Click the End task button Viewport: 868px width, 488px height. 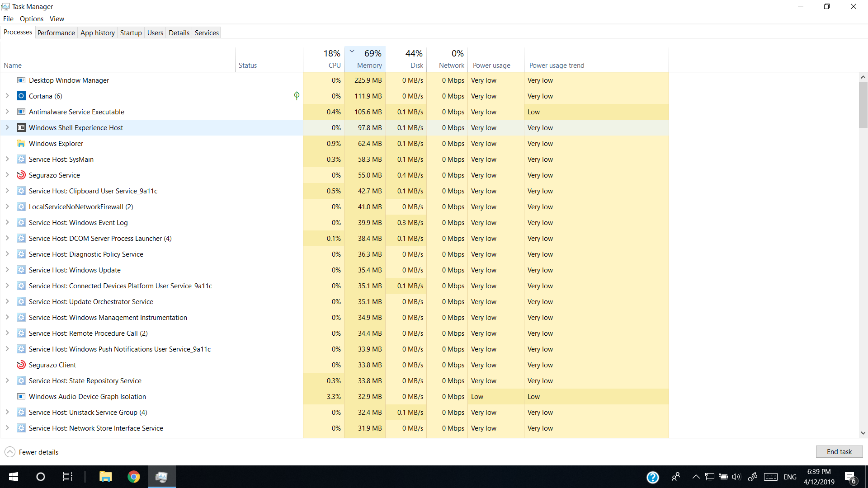[839, 452]
